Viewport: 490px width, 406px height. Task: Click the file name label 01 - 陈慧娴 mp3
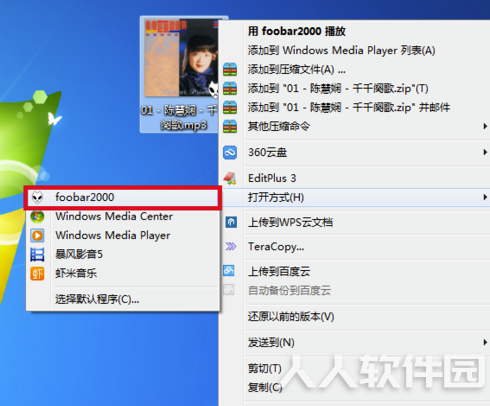click(179, 118)
